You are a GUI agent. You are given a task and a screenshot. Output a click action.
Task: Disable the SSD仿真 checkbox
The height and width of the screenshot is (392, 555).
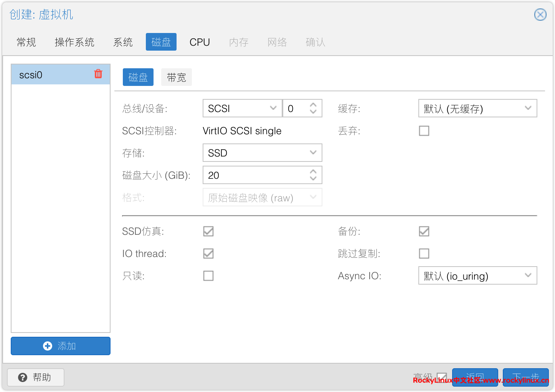point(208,231)
